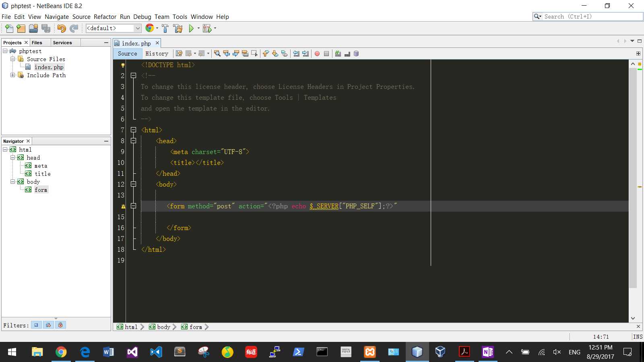Viewport: 644px width, 362px height.
Task: Open the Tools menu
Action: click(x=180, y=17)
